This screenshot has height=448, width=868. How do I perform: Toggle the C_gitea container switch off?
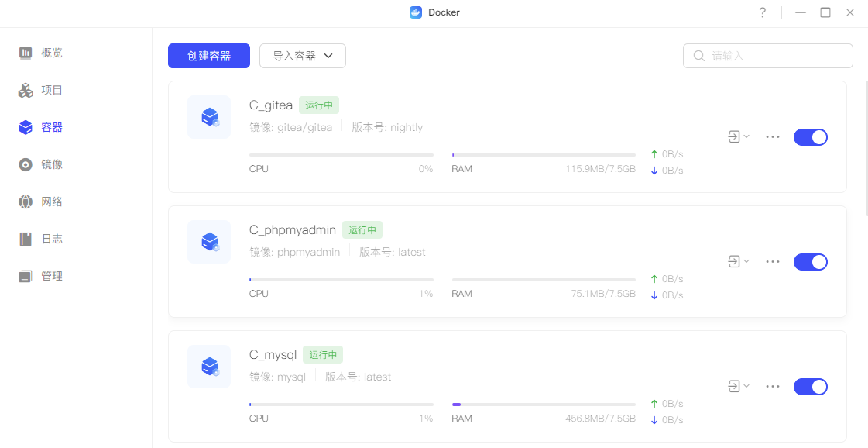[811, 137]
